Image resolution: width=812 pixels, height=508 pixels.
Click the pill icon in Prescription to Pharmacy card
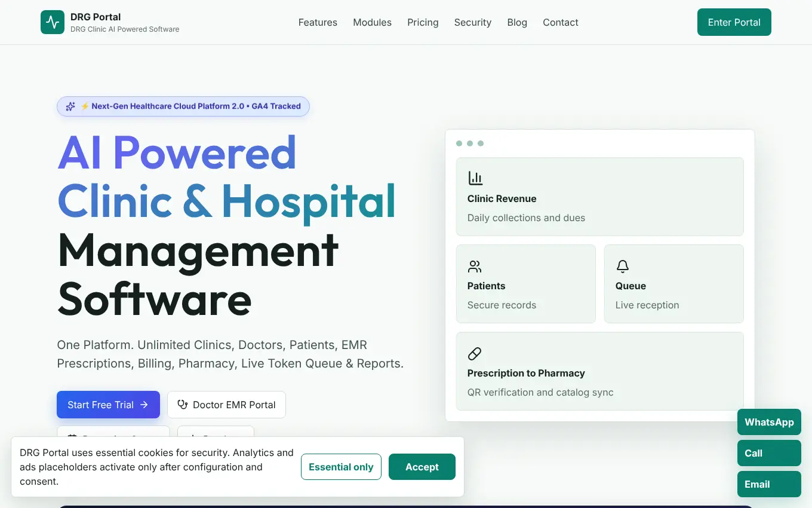pyautogui.click(x=475, y=353)
